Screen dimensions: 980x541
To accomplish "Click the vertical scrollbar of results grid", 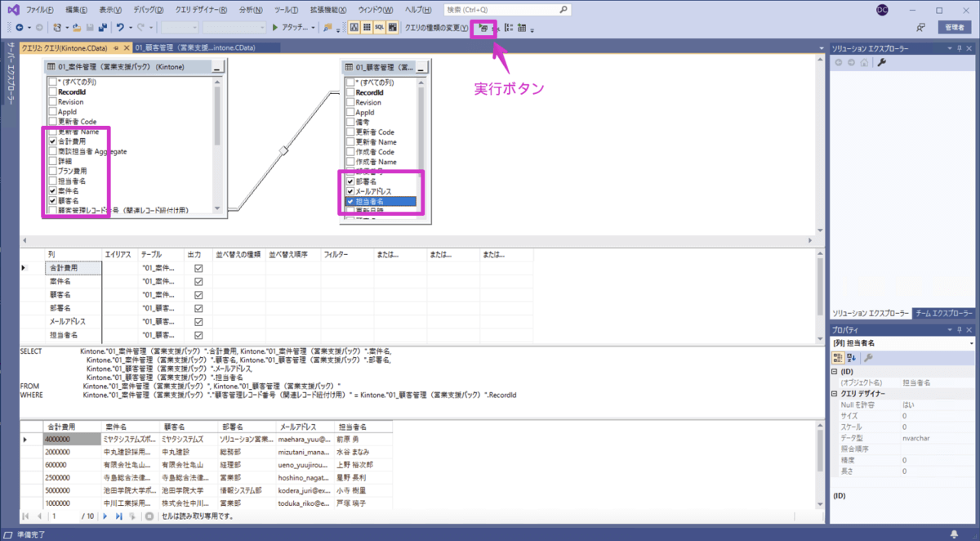I will point(820,466).
